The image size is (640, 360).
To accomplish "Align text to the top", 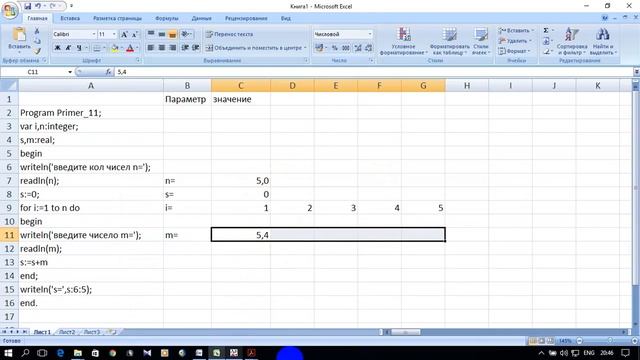I will pos(151,34).
